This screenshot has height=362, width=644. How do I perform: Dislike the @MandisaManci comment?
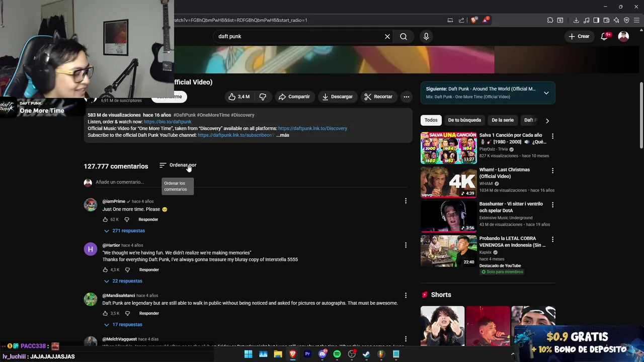127,313
